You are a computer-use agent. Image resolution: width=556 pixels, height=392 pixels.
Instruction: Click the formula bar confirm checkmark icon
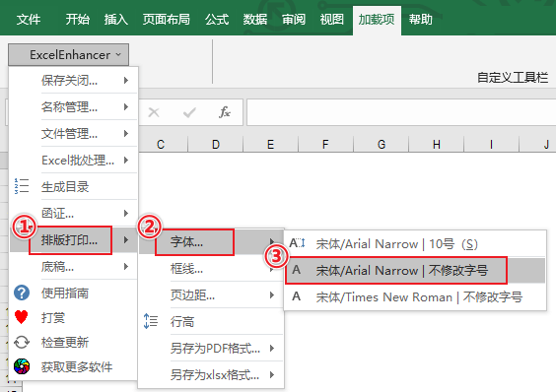[189, 112]
